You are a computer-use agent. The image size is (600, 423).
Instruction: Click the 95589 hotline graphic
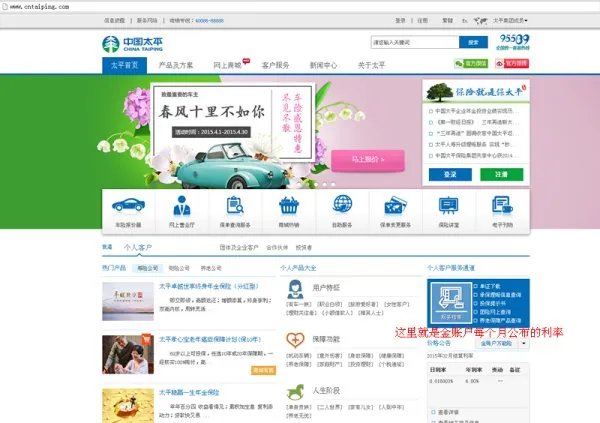(513, 42)
